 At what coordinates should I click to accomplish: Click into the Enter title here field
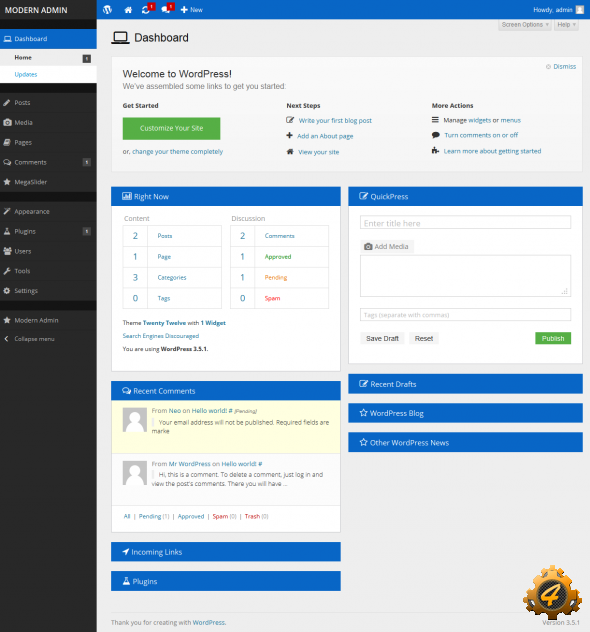click(465, 222)
